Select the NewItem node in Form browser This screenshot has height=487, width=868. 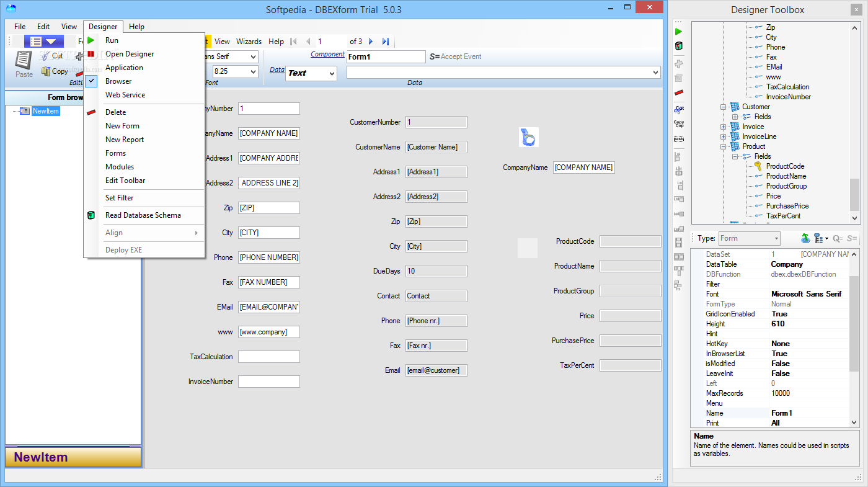pyautogui.click(x=46, y=111)
